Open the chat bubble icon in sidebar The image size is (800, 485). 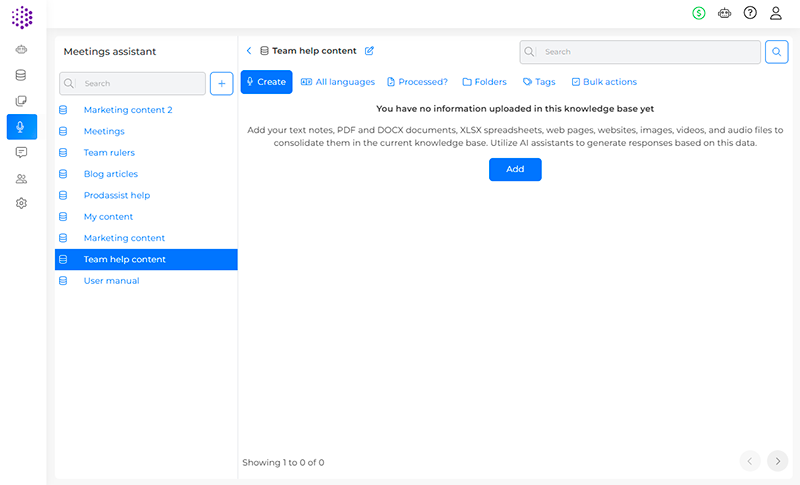(x=21, y=153)
